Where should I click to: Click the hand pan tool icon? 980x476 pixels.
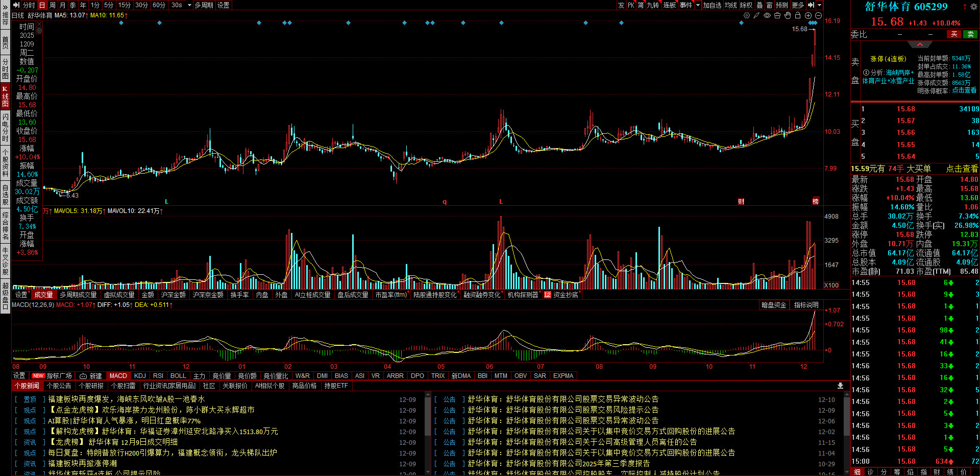pyautogui.click(x=788, y=15)
